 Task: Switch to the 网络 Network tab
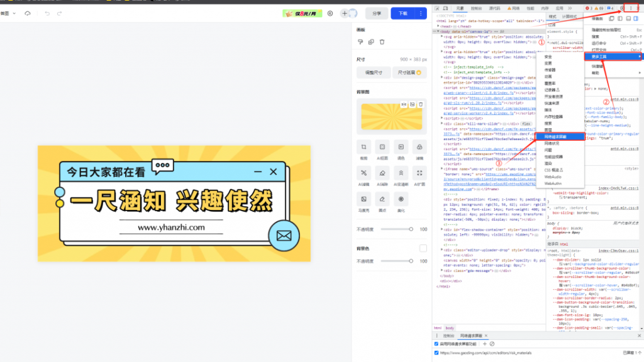pos(514,8)
